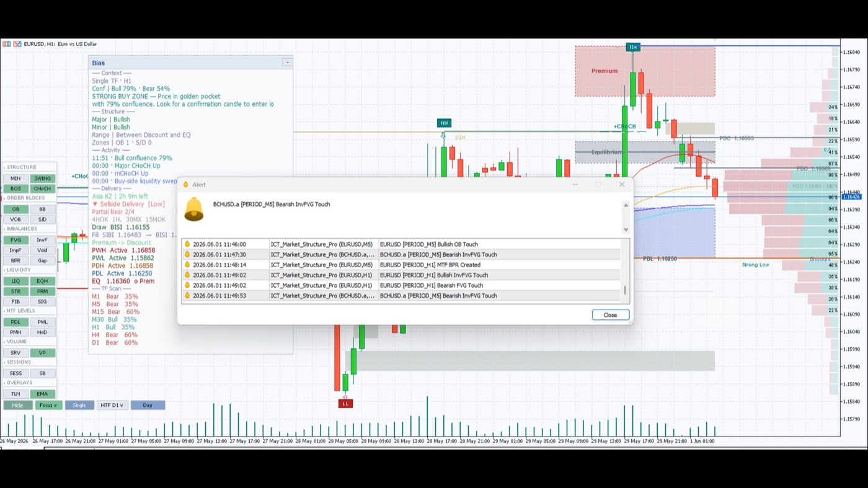The image size is (868, 488).
Task: Click the Single mode button
Action: [x=79, y=406]
